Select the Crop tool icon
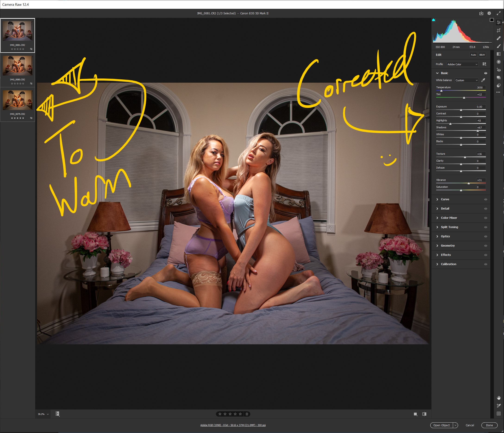Image resolution: width=504 pixels, height=433 pixels. pos(498,30)
